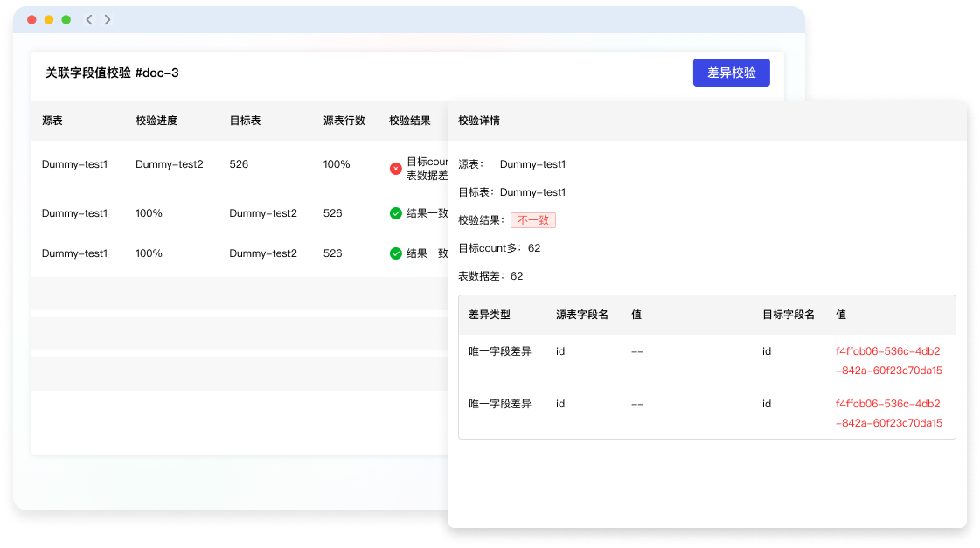Click the 不一致 result badge
This screenshot has width=980, height=548.
pyautogui.click(x=532, y=220)
